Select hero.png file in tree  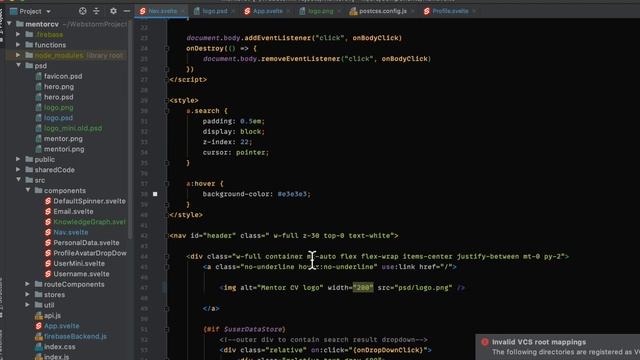(59, 87)
